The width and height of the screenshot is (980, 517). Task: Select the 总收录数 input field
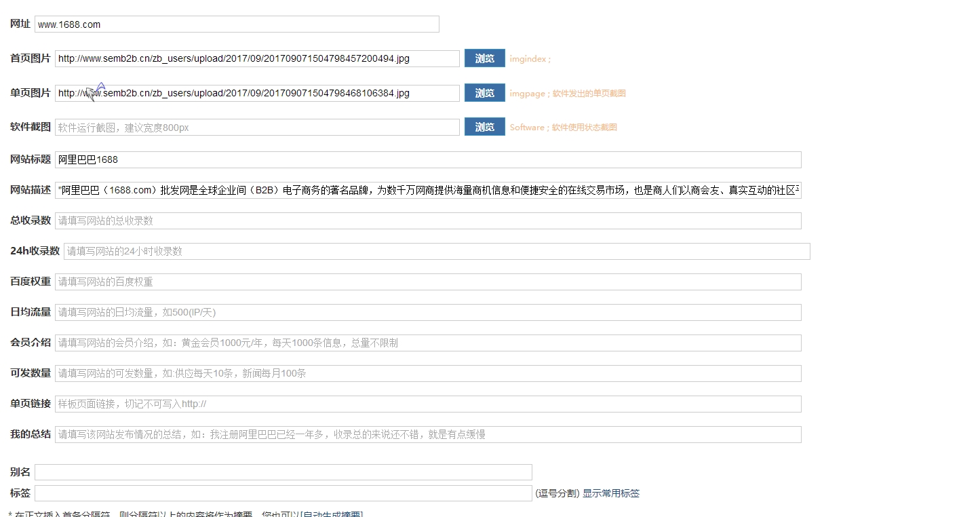click(428, 221)
